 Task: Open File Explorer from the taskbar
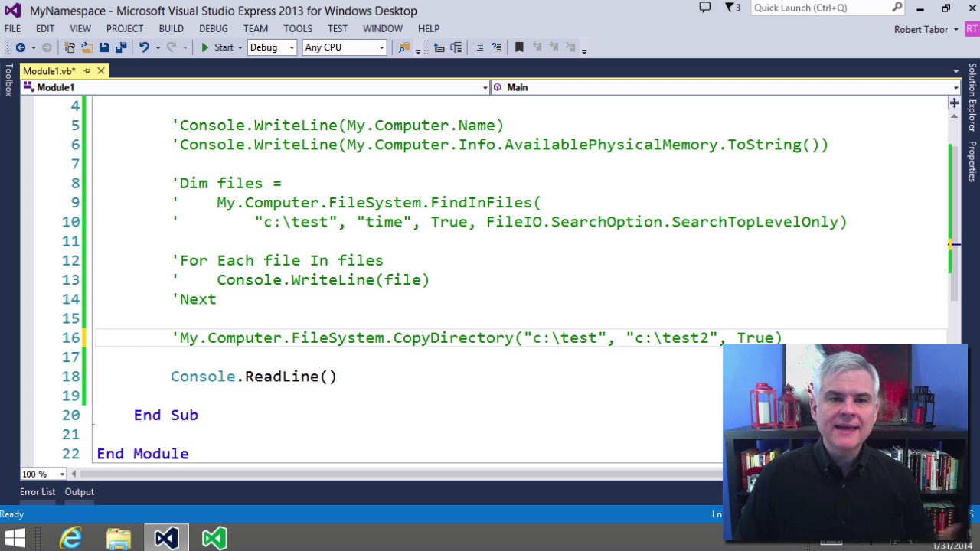(119, 538)
